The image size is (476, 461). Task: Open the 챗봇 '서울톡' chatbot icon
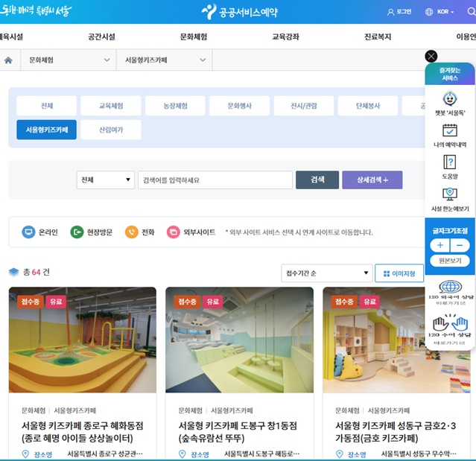coord(450,98)
